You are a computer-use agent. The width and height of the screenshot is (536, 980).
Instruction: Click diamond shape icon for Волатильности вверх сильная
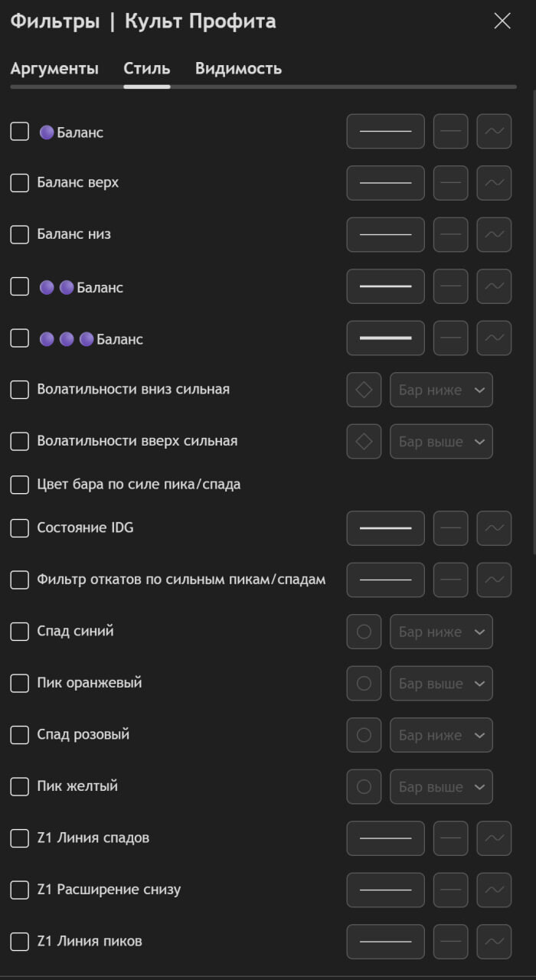[364, 442]
